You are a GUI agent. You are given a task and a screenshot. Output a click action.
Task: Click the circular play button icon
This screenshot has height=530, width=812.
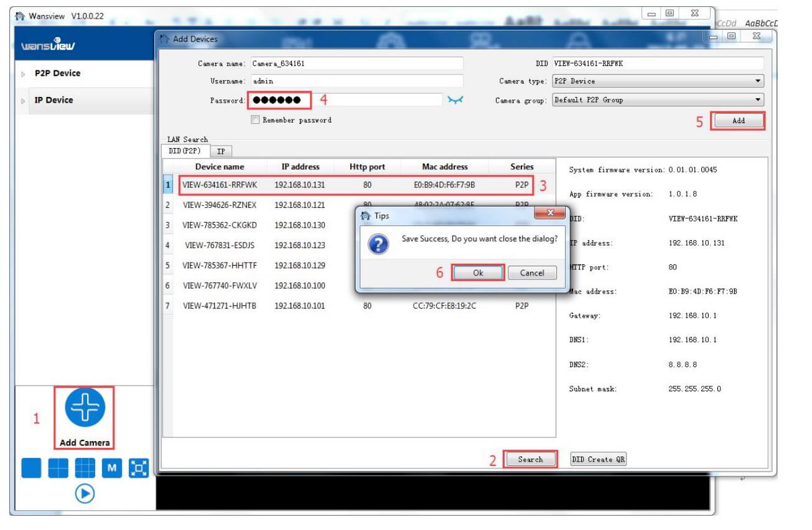click(85, 493)
